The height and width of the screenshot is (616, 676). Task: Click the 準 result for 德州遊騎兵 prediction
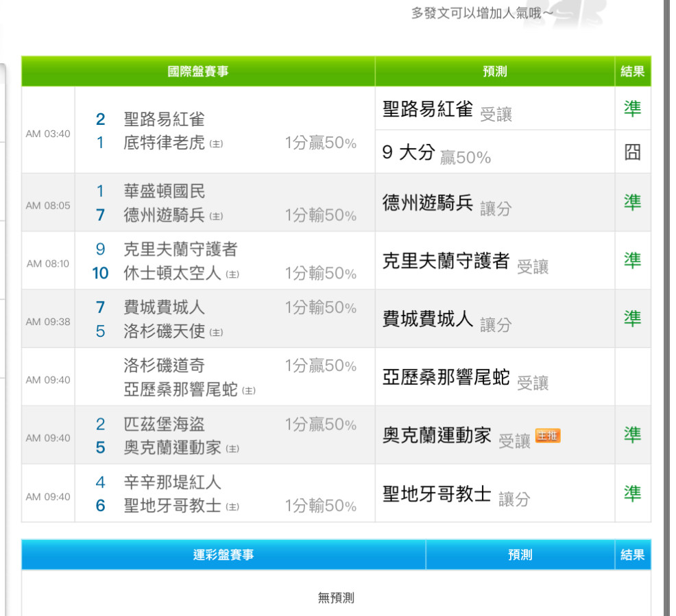tap(632, 202)
